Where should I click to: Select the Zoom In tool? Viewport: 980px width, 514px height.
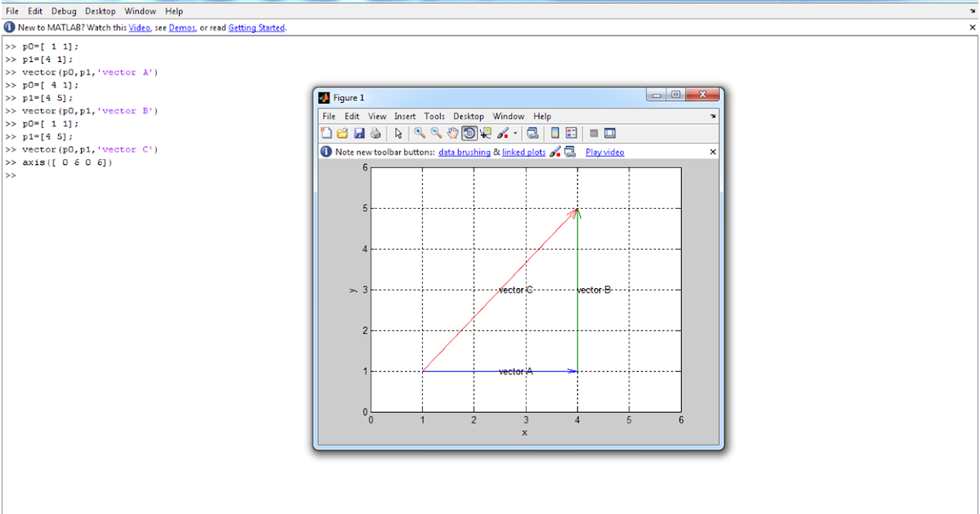[x=418, y=133]
